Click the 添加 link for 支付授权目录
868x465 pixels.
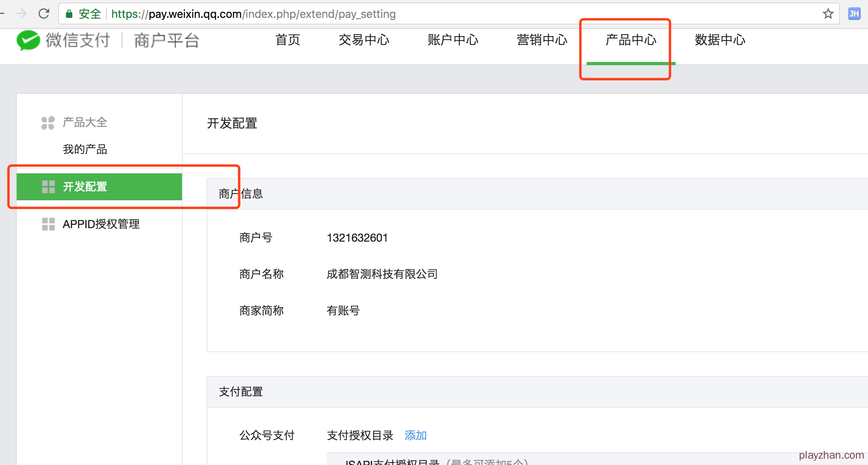[415, 436]
